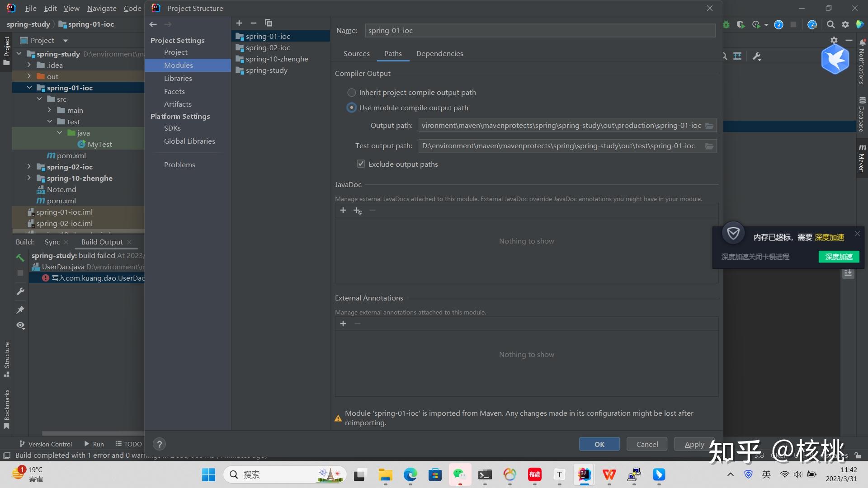This screenshot has width=868, height=488.
Task: Expand the spring-02-ioc folder in the tree
Action: pyautogui.click(x=28, y=167)
